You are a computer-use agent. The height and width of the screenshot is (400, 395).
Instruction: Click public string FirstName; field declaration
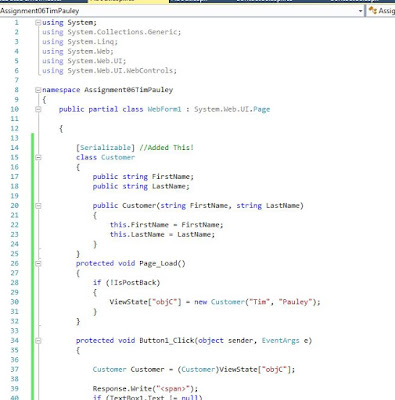(143, 177)
